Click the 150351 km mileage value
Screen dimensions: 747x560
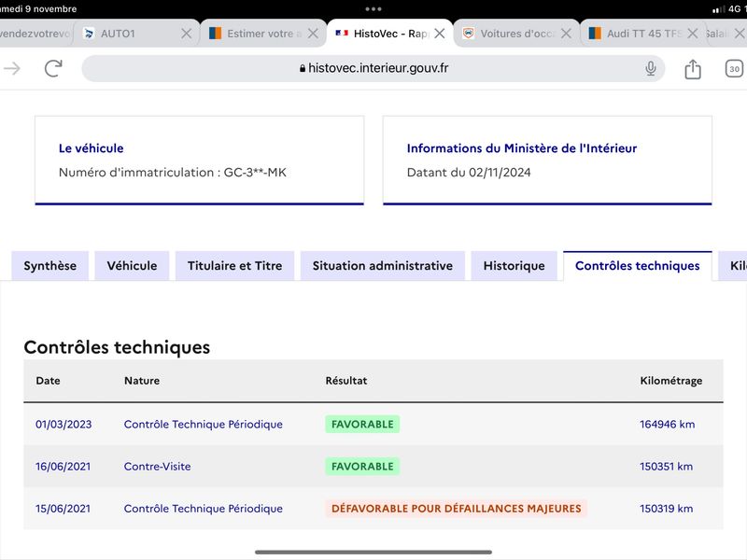(x=667, y=466)
